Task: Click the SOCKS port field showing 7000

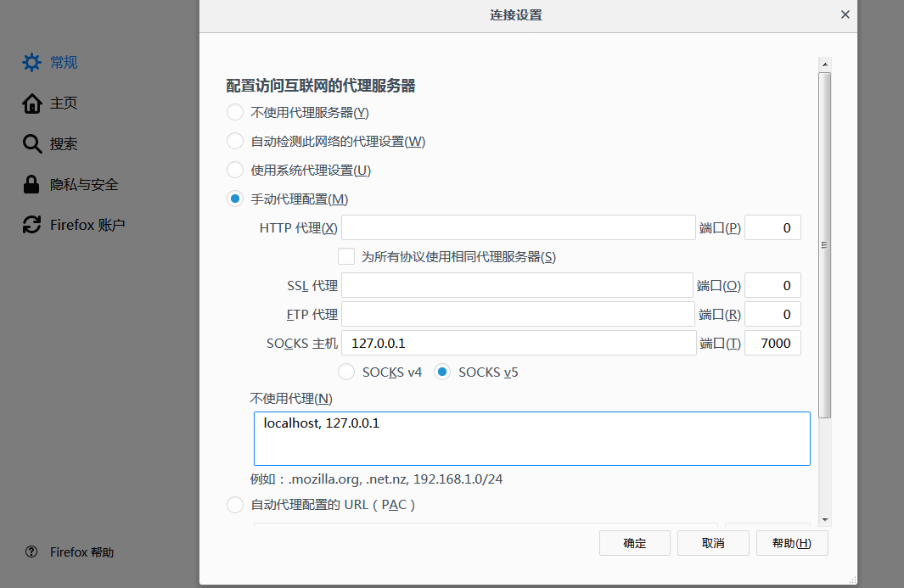Action: pyautogui.click(x=772, y=343)
